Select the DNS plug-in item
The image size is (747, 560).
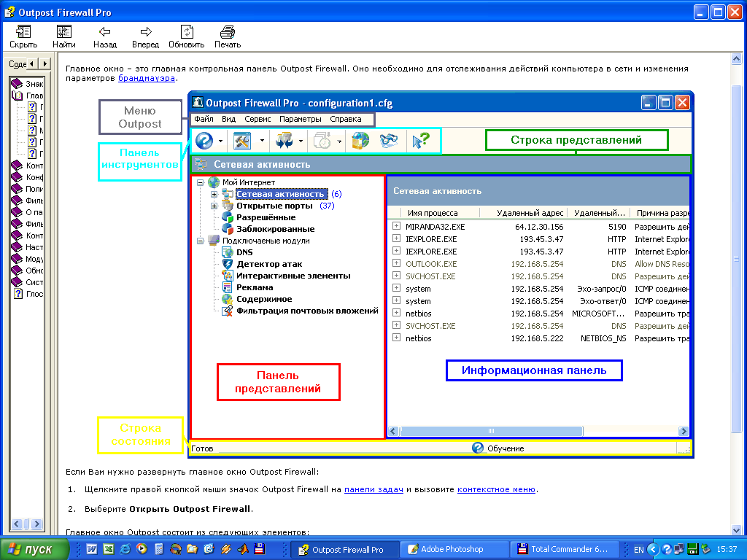[x=244, y=252]
